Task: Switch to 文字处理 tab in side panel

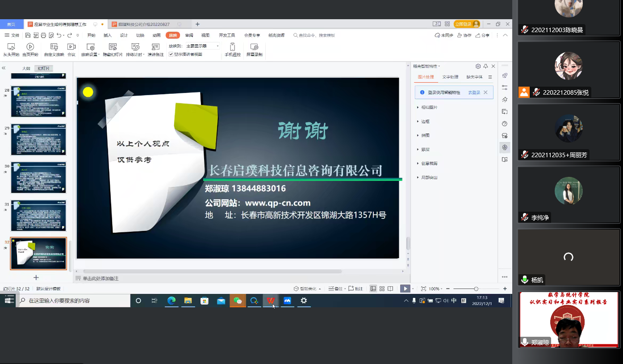Action: 450,77
